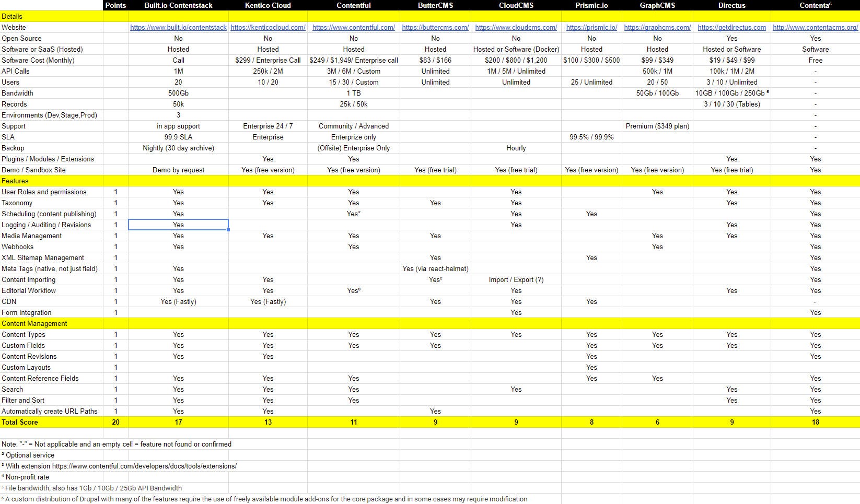Screen dimensions: 860x504
Task: Open the prismic.io link
Action: pyautogui.click(x=591, y=27)
